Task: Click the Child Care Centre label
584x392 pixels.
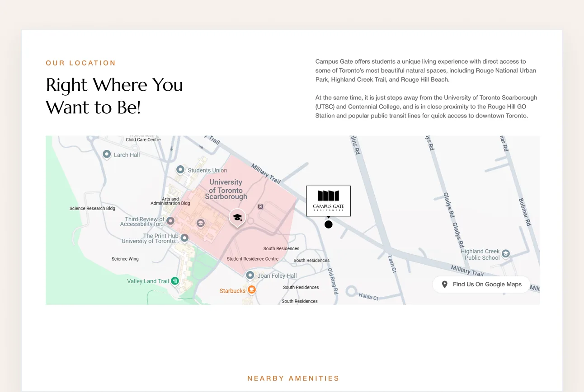Action: point(143,140)
